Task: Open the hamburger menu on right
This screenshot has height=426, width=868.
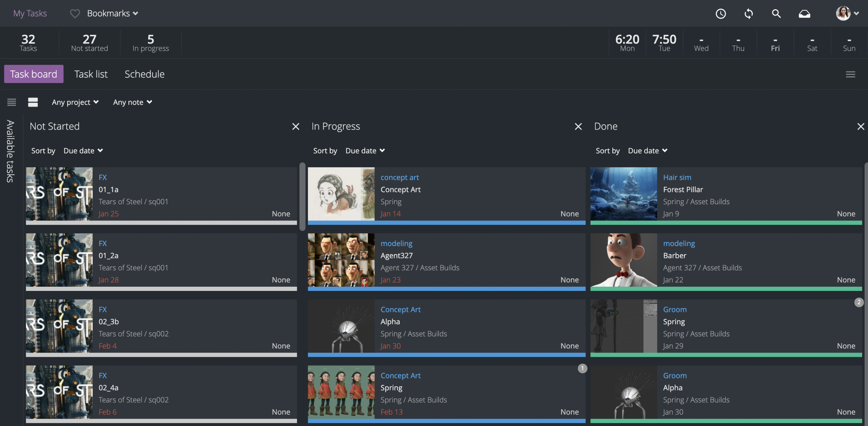Action: tap(850, 74)
